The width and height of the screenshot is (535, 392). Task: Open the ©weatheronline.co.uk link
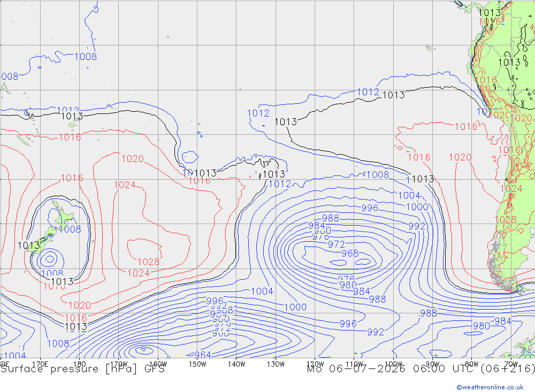(490, 387)
